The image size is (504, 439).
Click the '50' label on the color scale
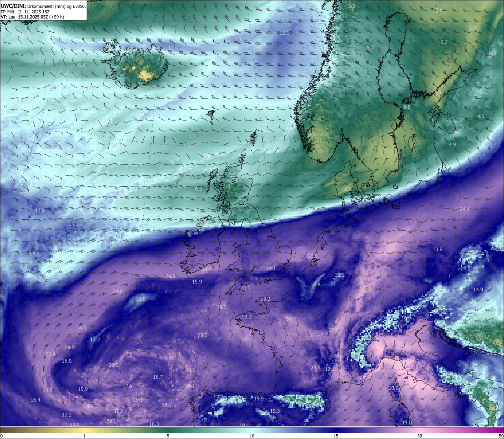[x=501, y=436]
